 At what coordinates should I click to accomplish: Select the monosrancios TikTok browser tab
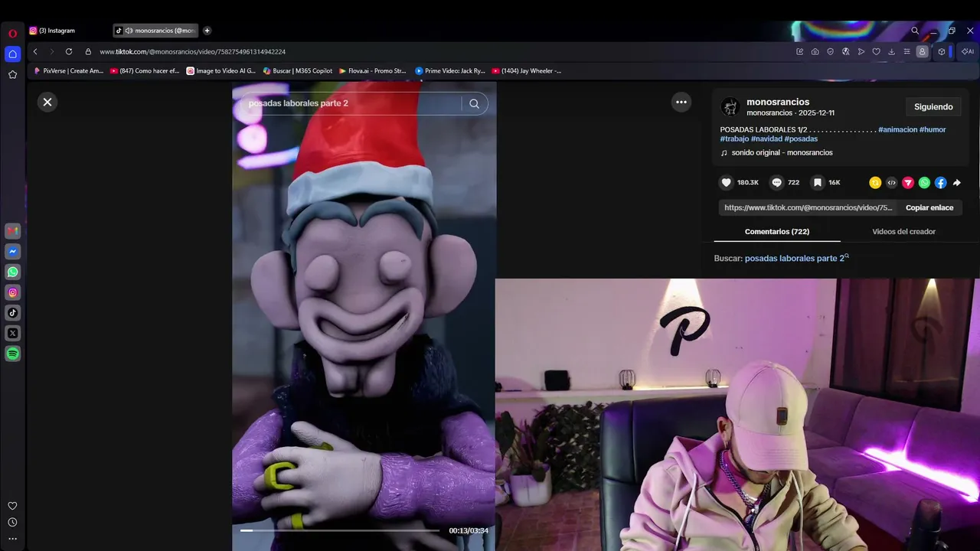coord(155,31)
